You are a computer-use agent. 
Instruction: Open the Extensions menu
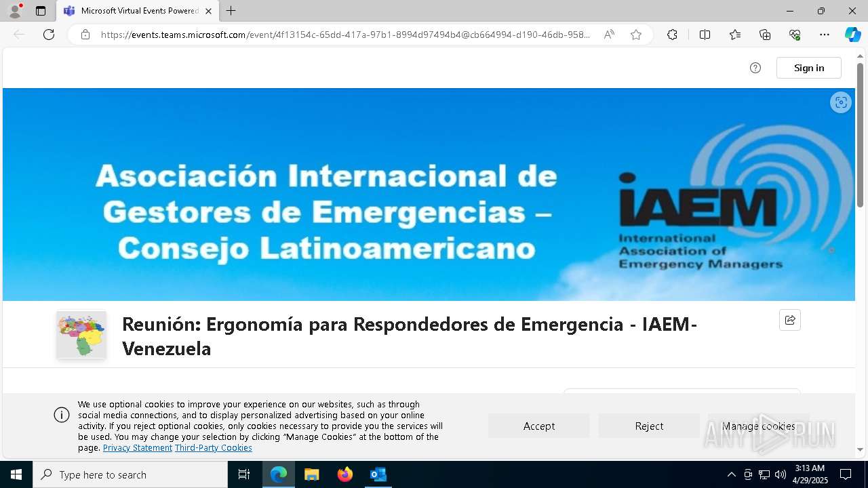(x=672, y=35)
